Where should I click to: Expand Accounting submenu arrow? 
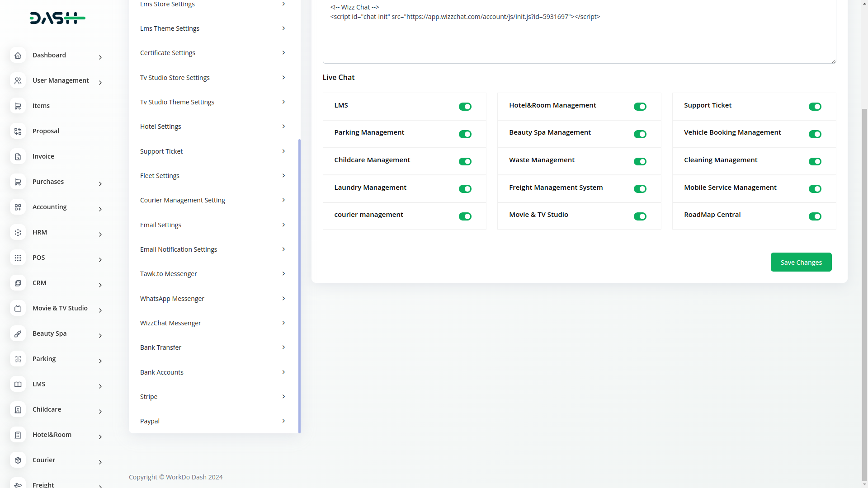[x=100, y=209]
